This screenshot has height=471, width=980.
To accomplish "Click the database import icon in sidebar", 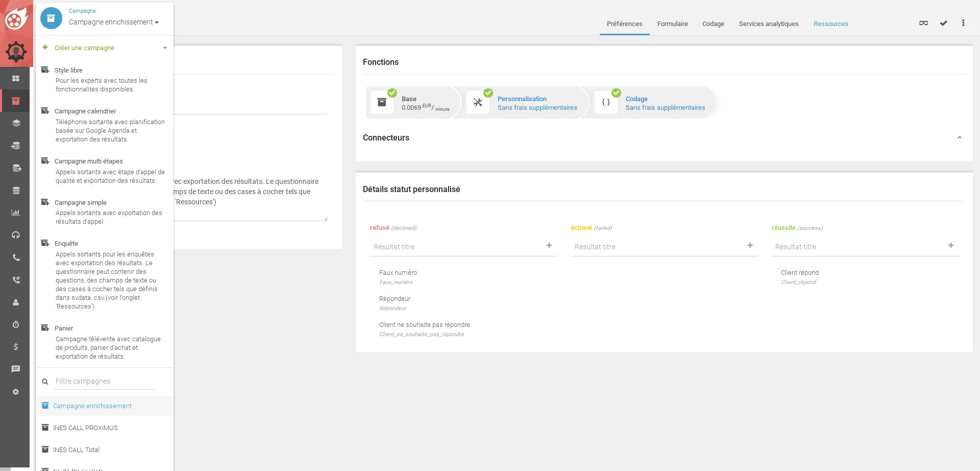I will 16,146.
